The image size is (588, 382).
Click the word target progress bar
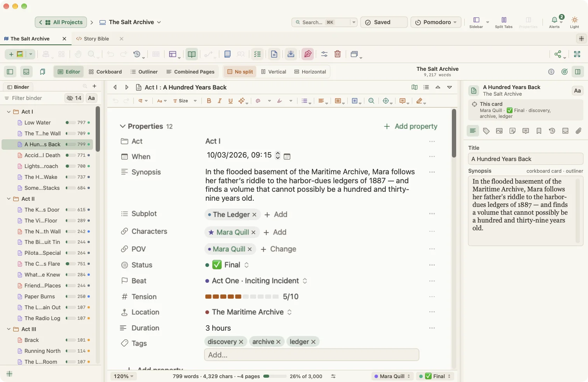275,376
